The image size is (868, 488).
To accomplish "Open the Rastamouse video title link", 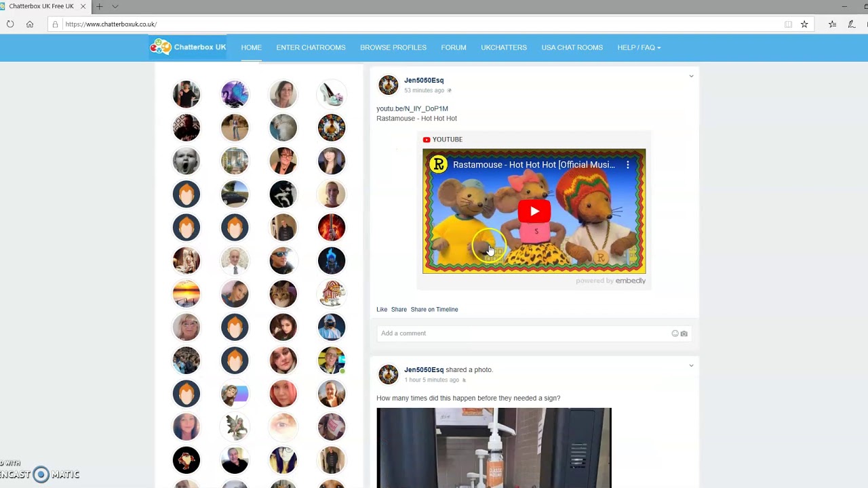I will 534,165.
